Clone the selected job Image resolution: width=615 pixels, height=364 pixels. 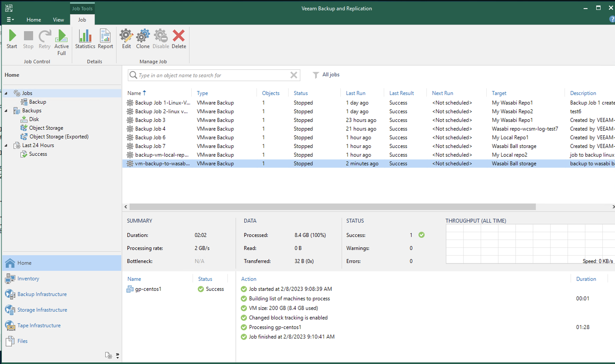(x=143, y=39)
